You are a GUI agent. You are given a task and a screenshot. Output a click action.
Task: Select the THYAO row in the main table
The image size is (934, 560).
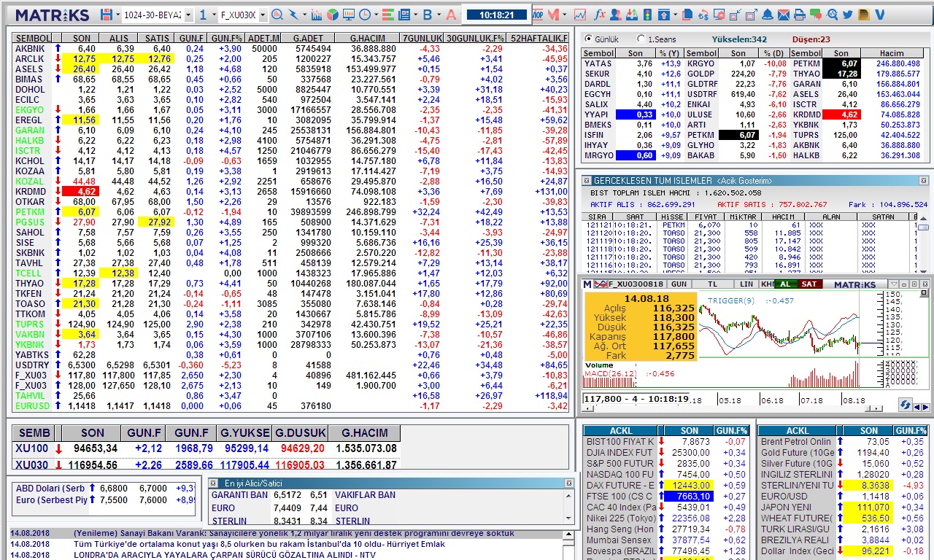pos(290,283)
